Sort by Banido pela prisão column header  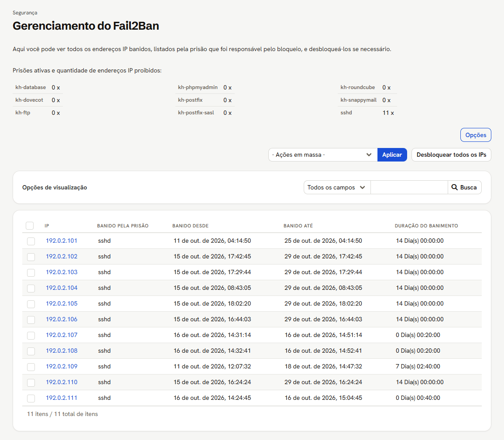click(123, 226)
